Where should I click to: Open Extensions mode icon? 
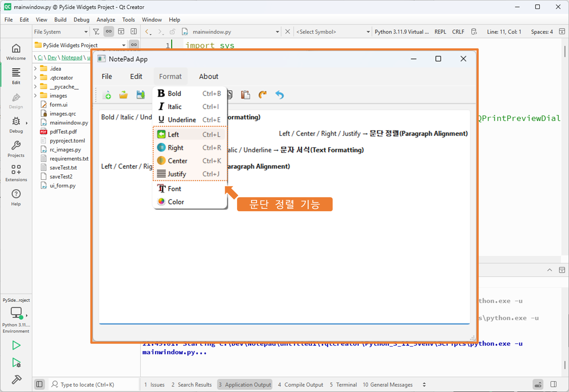[x=16, y=173]
